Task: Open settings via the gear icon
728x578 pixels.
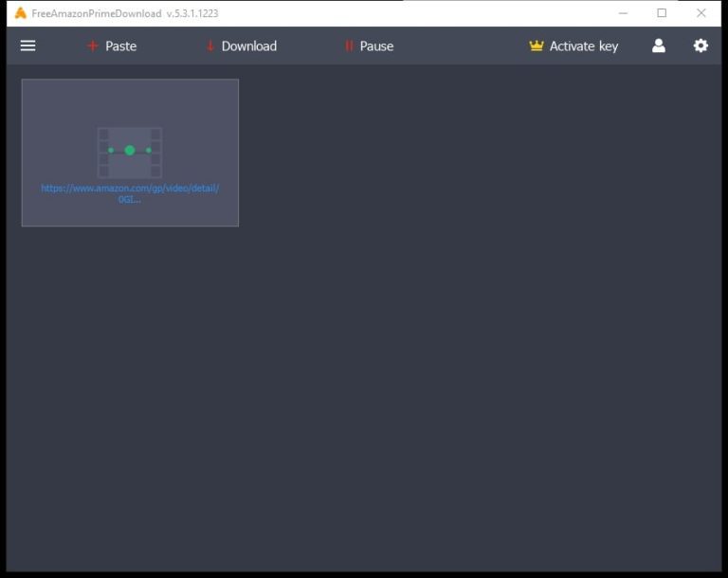Action: (701, 45)
